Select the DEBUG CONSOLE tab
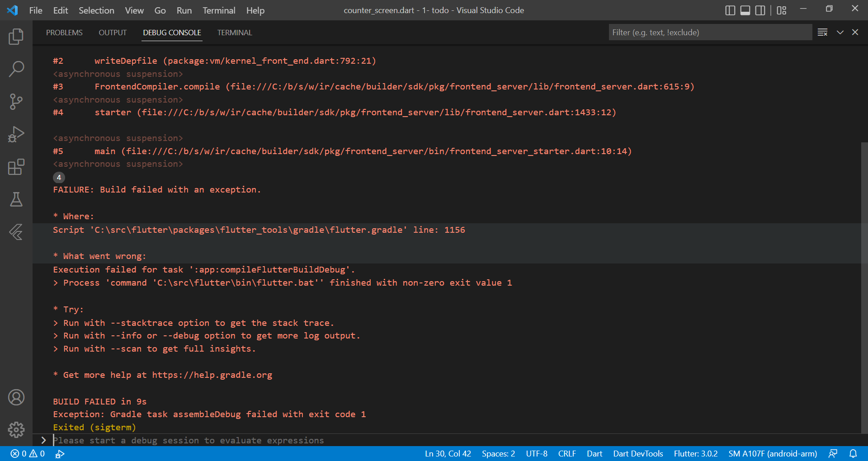This screenshot has width=868, height=461. click(172, 33)
